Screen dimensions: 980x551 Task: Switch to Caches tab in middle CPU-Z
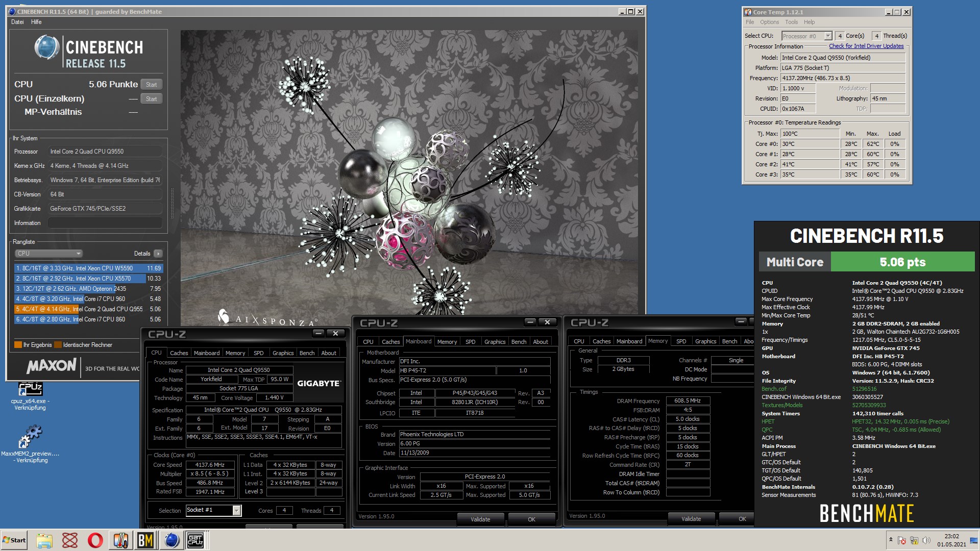390,342
